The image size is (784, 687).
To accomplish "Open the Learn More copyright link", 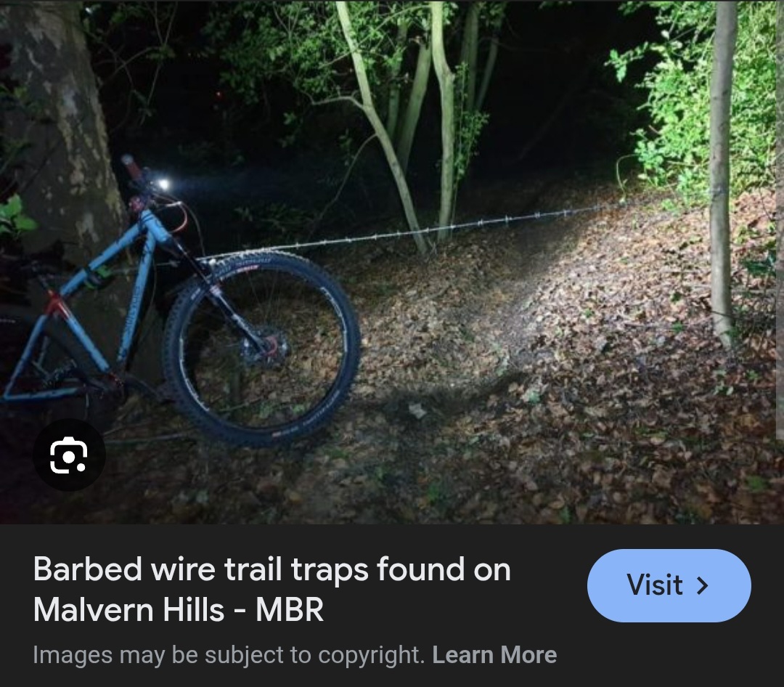I will click(494, 654).
